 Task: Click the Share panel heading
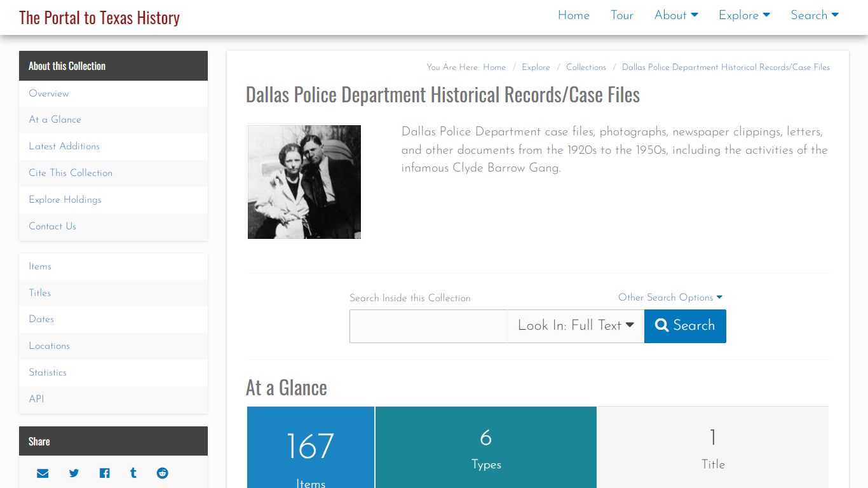113,441
